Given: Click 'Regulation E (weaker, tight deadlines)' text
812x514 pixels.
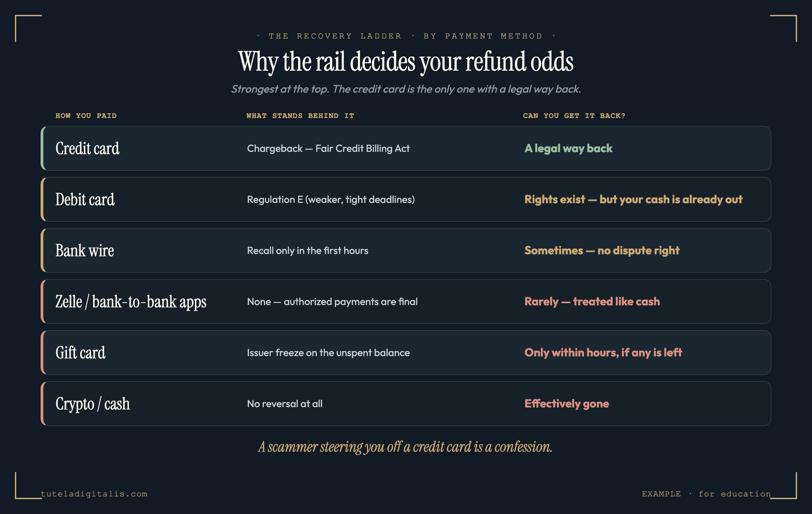Looking at the screenshot, I should click(331, 200).
